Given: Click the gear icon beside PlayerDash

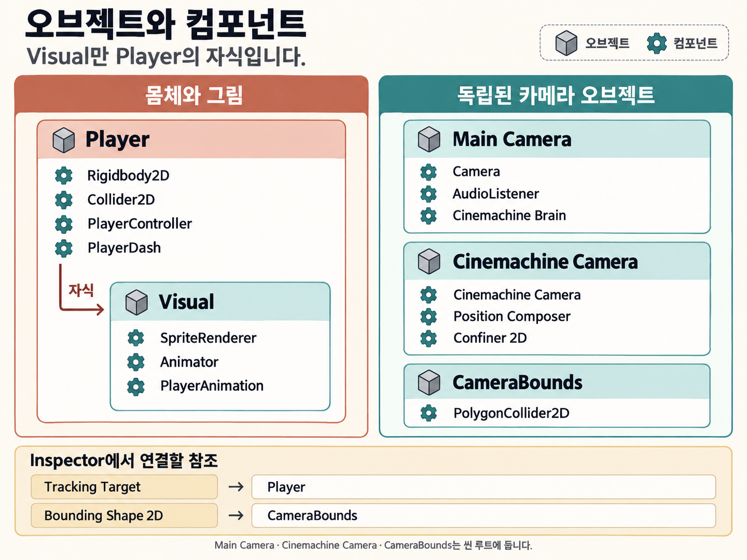Looking at the screenshot, I should coord(64,248).
